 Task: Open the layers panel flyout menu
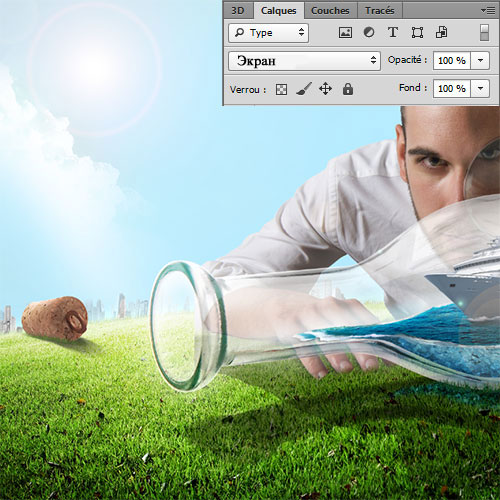pyautogui.click(x=488, y=11)
